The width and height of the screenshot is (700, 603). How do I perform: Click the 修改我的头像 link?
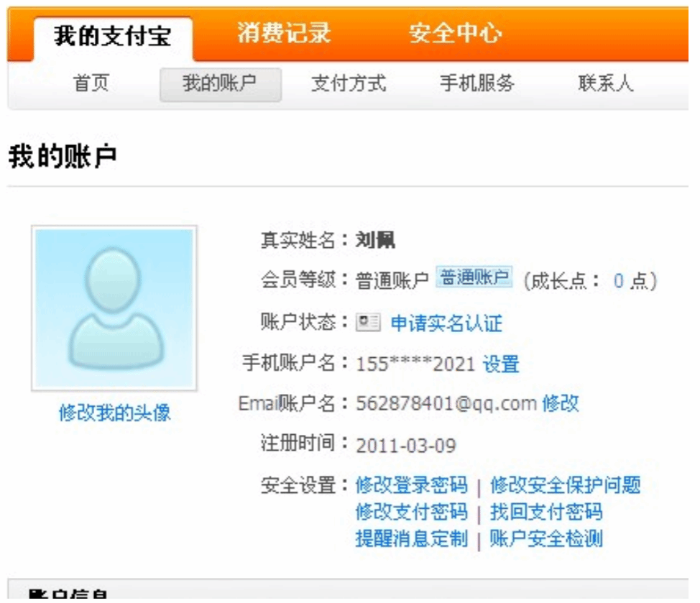[114, 413]
